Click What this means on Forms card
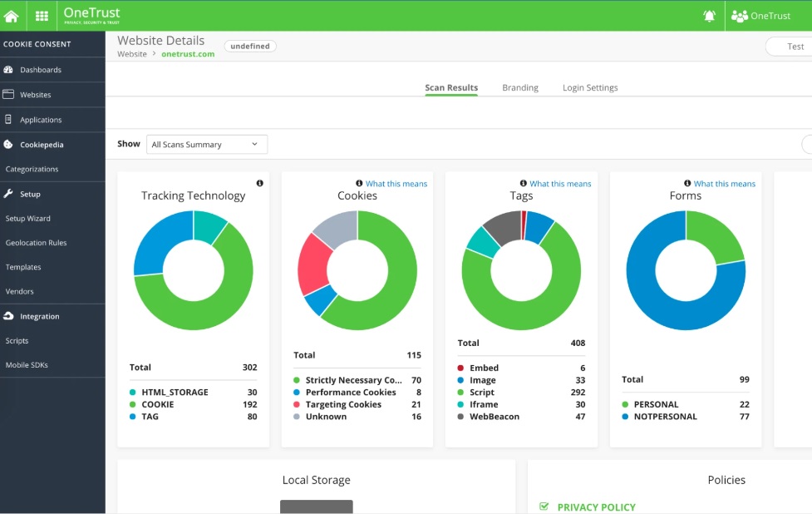This screenshot has height=514, width=812. [725, 184]
